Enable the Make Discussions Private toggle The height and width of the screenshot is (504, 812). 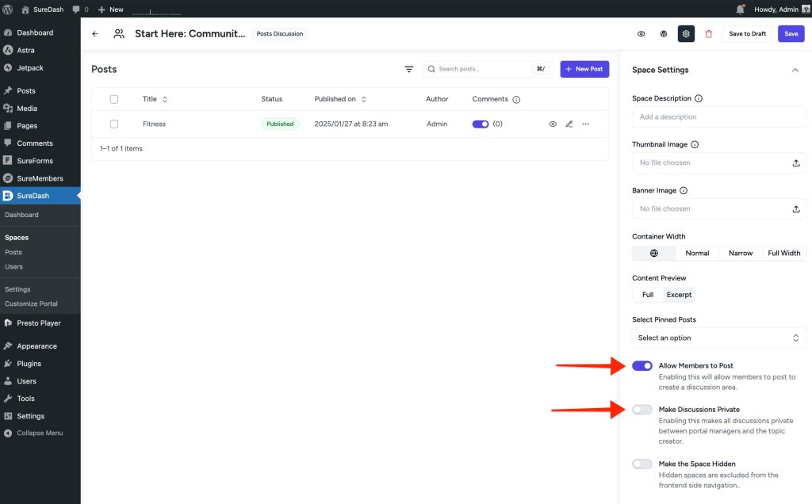tap(642, 409)
